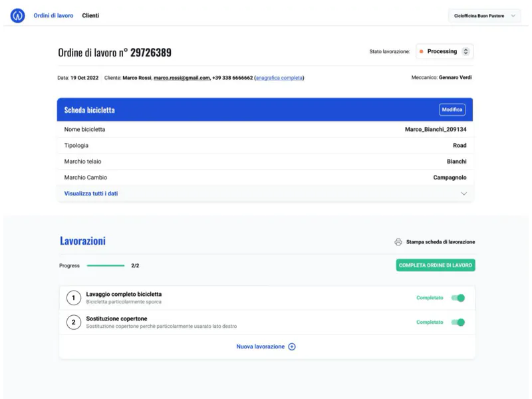
Task: Click the Modifica button
Action: [452, 110]
